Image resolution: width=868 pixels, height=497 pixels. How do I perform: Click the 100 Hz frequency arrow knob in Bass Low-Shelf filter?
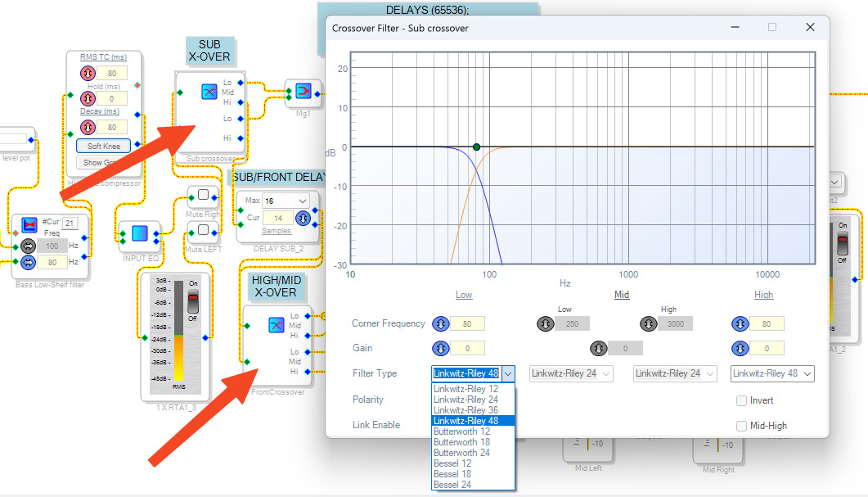[x=29, y=246]
